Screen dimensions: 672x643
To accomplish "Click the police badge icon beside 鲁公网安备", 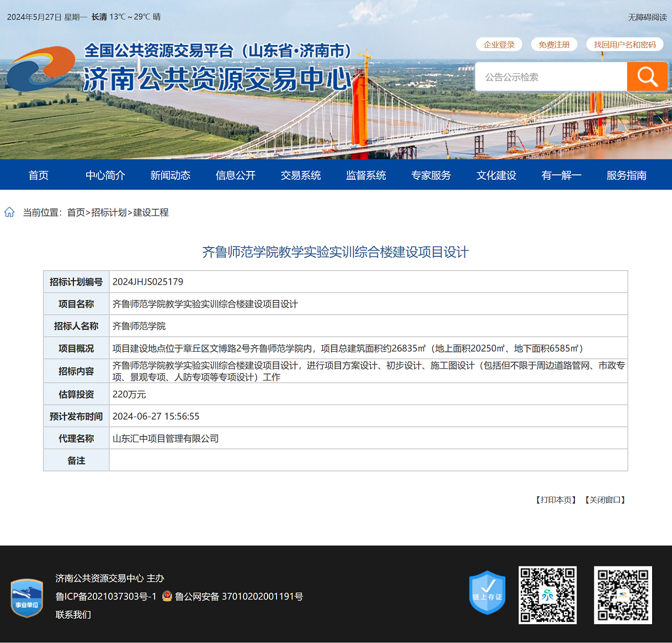I will pyautogui.click(x=167, y=596).
